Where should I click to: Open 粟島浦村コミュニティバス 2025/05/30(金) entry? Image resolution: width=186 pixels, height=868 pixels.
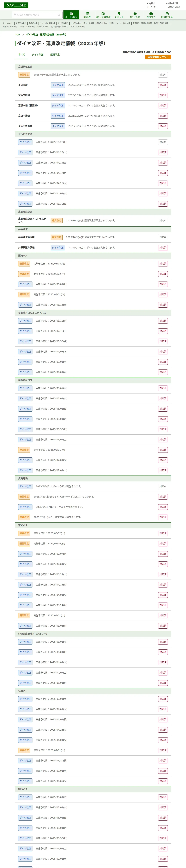[93, 341]
